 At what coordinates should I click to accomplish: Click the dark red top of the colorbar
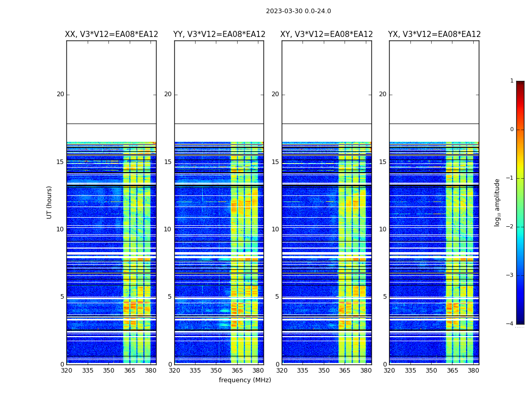tap(520, 84)
